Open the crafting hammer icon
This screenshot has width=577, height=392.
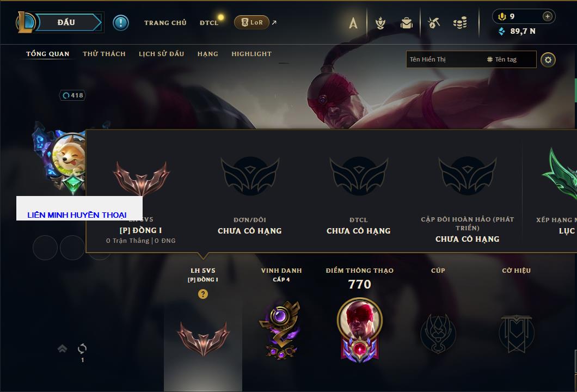(x=434, y=23)
